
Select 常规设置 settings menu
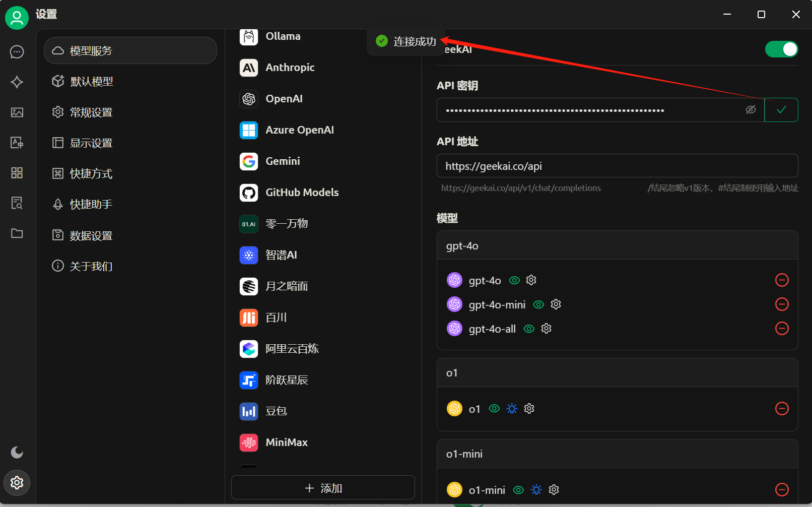[130, 112]
